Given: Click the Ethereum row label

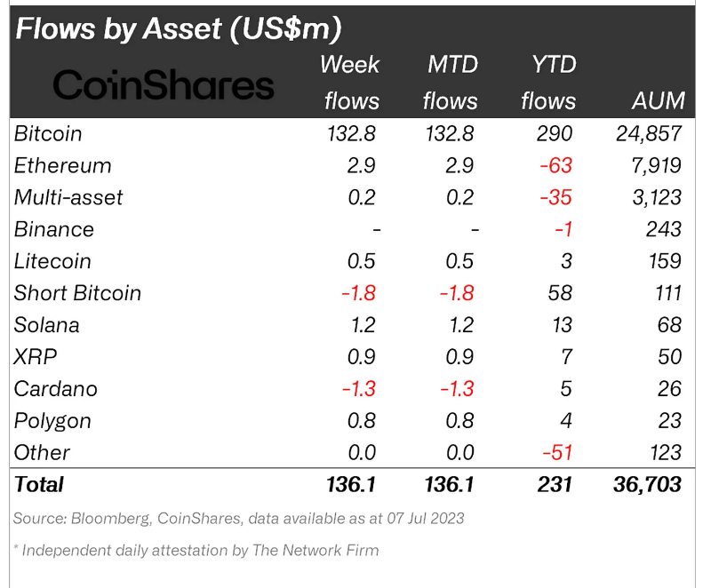Looking at the screenshot, I should coord(63,165).
